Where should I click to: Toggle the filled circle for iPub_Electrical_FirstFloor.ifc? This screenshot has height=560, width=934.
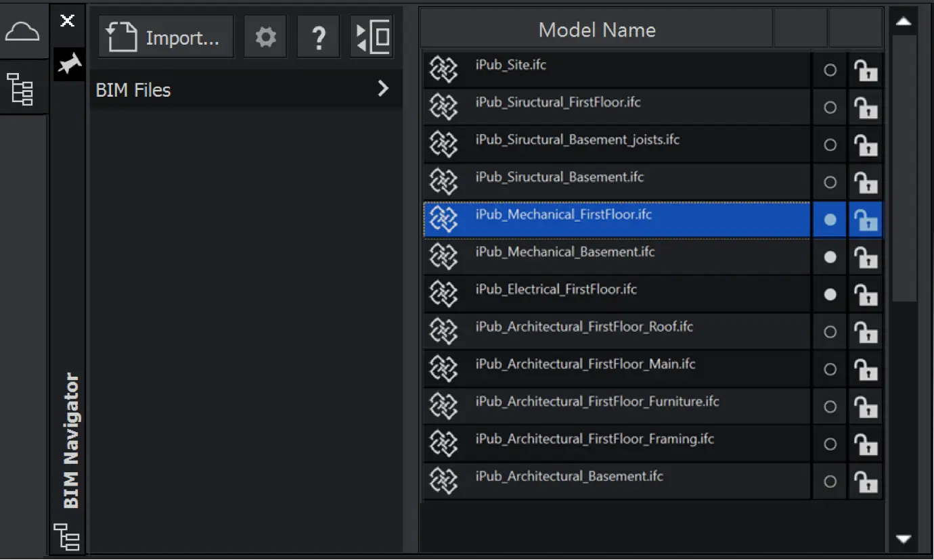tap(830, 294)
